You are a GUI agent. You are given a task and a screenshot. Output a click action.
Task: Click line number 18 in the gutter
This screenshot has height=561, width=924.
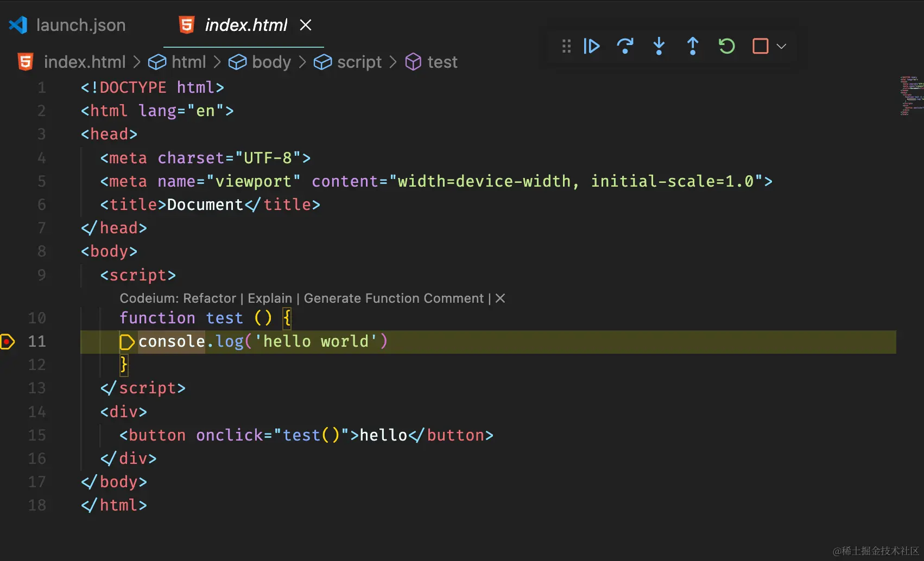point(37,505)
